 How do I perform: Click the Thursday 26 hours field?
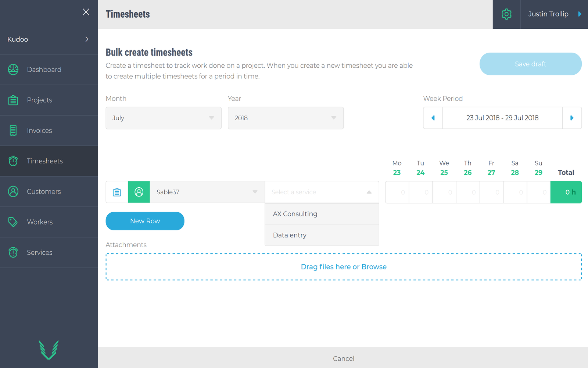coord(468,192)
